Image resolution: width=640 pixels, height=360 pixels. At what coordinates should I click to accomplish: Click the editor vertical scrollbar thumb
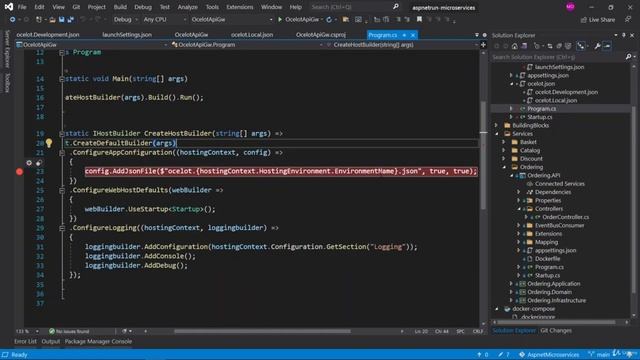coord(483,155)
